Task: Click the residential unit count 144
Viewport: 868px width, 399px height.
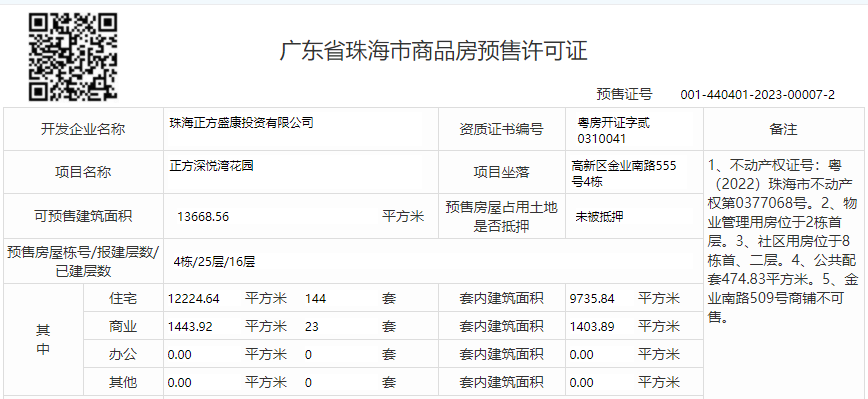Action: pyautogui.click(x=316, y=299)
